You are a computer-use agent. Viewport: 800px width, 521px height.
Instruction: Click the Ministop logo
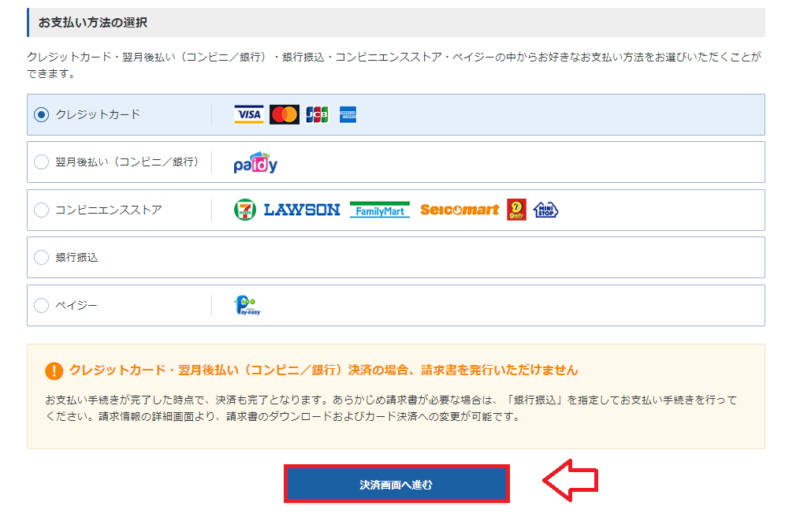click(545, 210)
